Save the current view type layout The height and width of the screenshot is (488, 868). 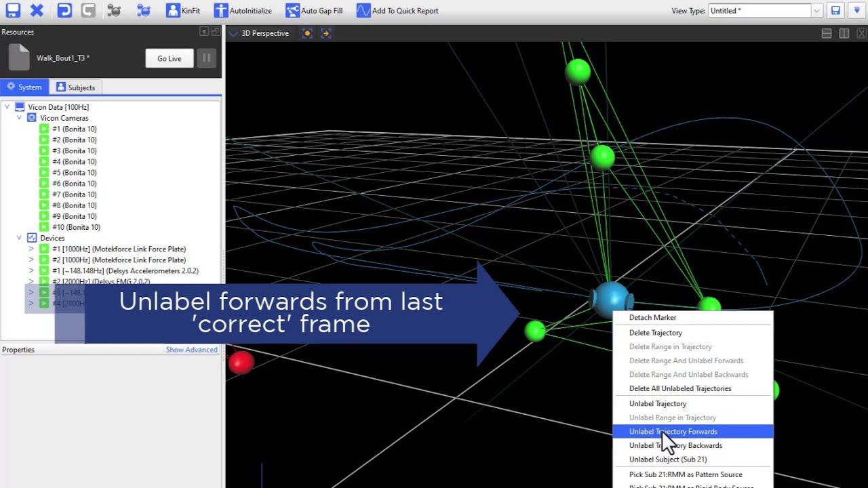tap(835, 10)
